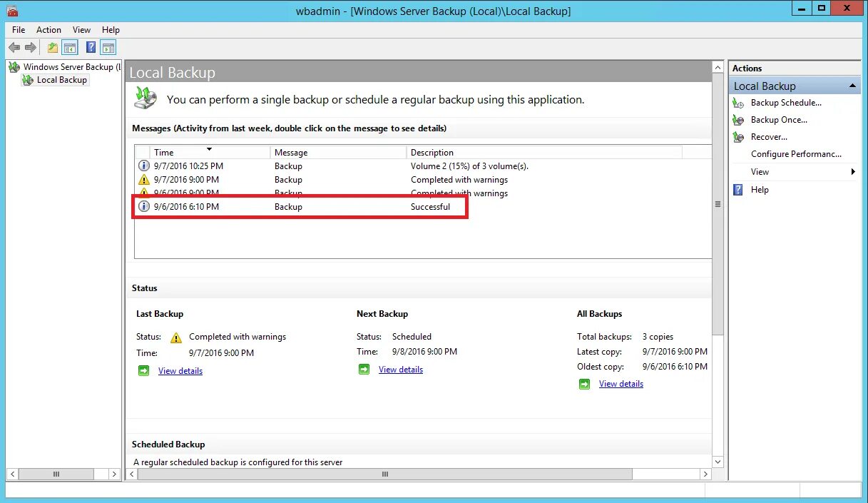Sort by Description column header

click(x=544, y=152)
